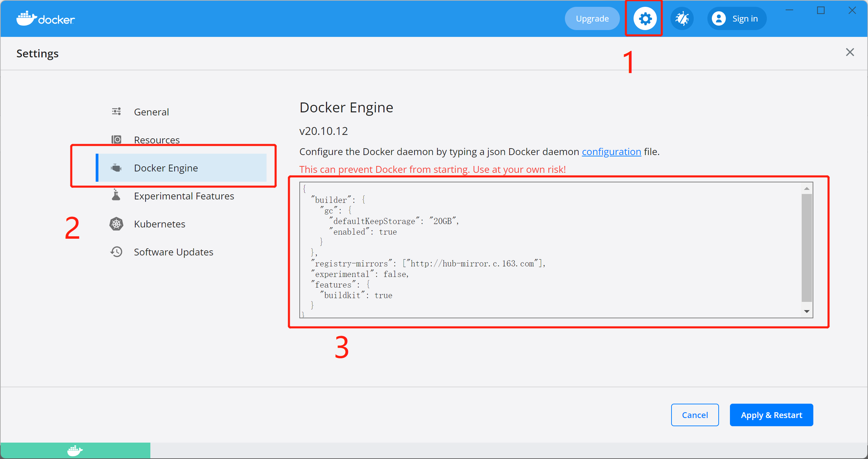
Task: Click the Software Updates clock icon
Action: point(116,252)
